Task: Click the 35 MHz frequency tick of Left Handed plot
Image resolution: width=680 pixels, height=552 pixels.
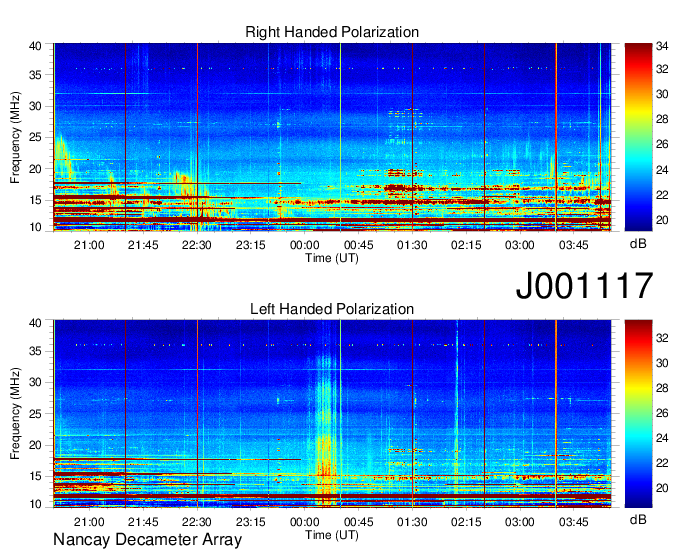Action: 36,351
